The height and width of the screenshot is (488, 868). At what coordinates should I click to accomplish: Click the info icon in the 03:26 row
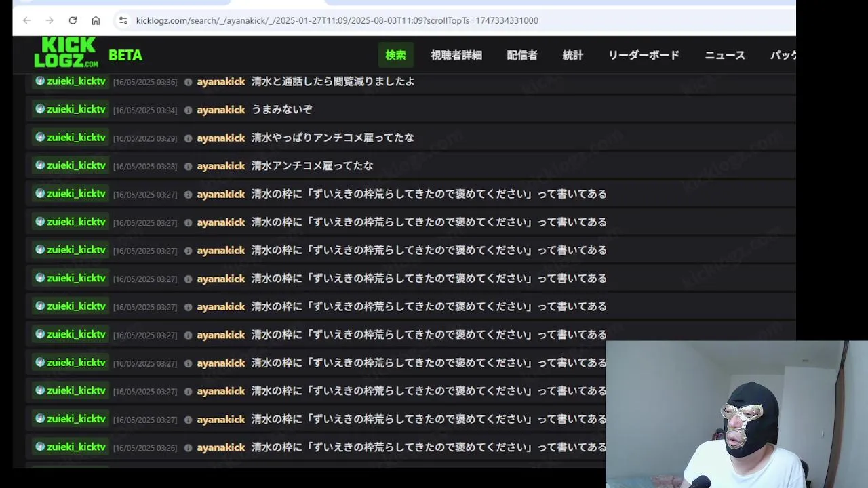(188, 448)
